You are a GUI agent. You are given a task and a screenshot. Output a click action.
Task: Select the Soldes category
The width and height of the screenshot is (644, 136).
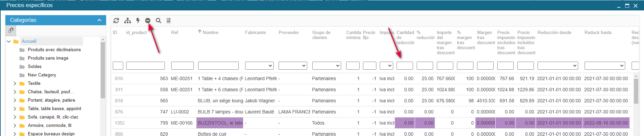(35, 67)
